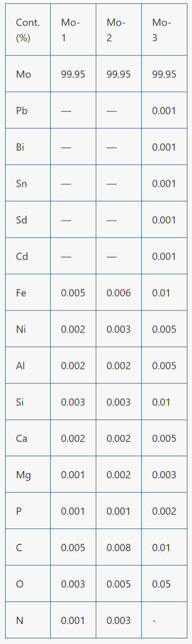Select the Sn row label cell
192x644 pixels.
point(28,183)
